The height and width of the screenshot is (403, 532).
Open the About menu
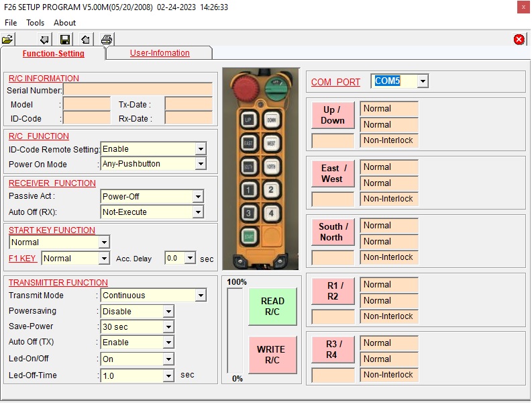click(x=65, y=23)
